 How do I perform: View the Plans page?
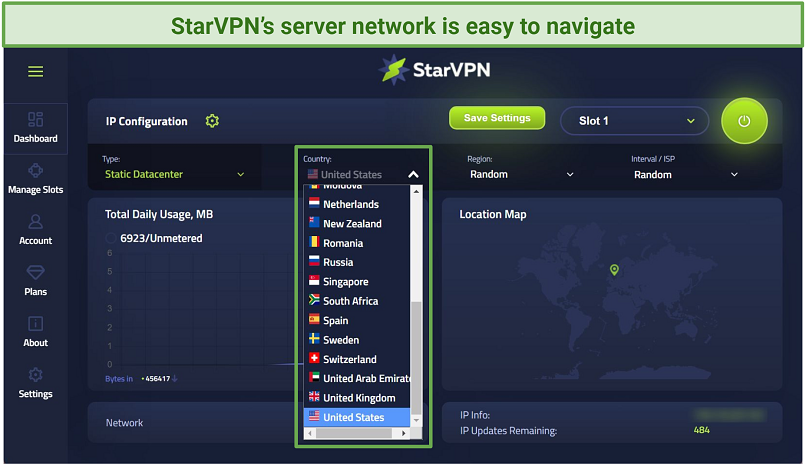pos(35,281)
